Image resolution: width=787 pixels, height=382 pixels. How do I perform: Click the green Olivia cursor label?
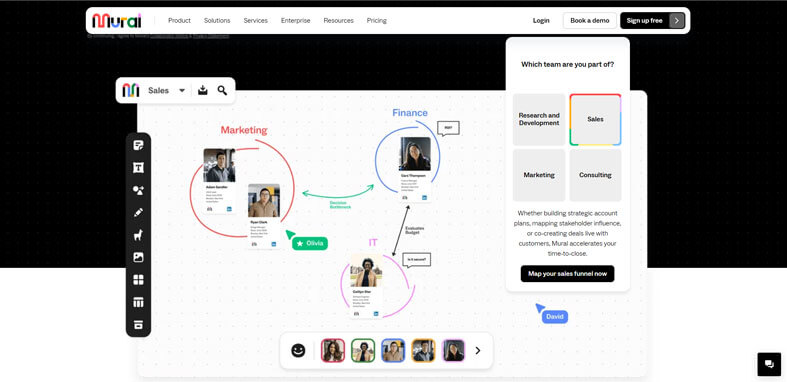310,243
